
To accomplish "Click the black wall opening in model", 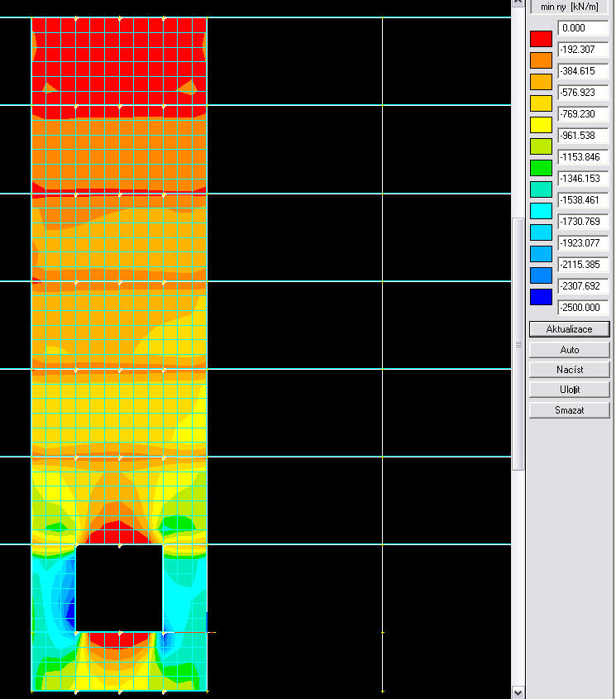I will [119, 587].
